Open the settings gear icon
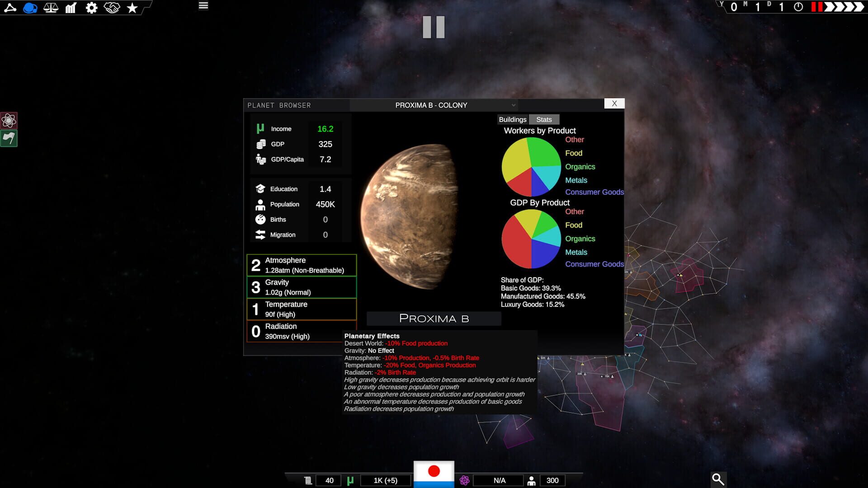Screen dimensions: 868x488 coord(91,7)
